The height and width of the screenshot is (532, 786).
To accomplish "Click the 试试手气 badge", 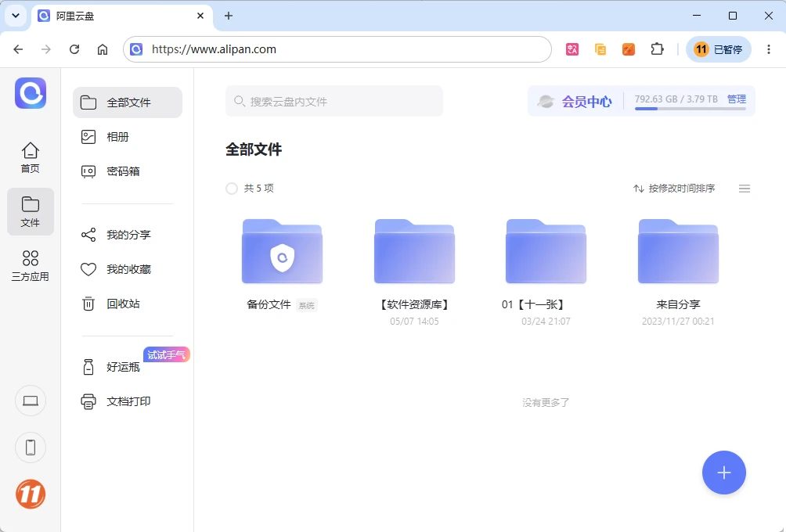I will pos(167,354).
